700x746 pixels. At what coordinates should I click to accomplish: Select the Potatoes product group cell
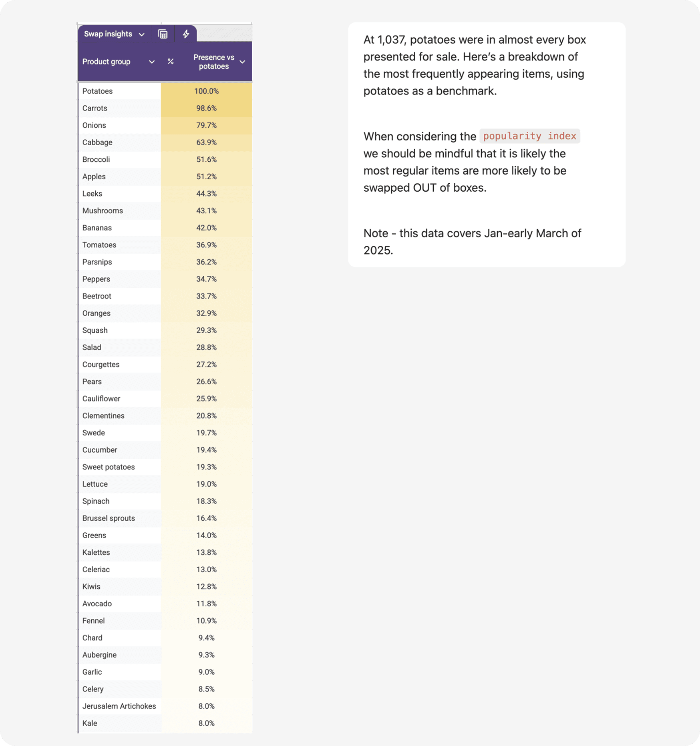pos(98,91)
